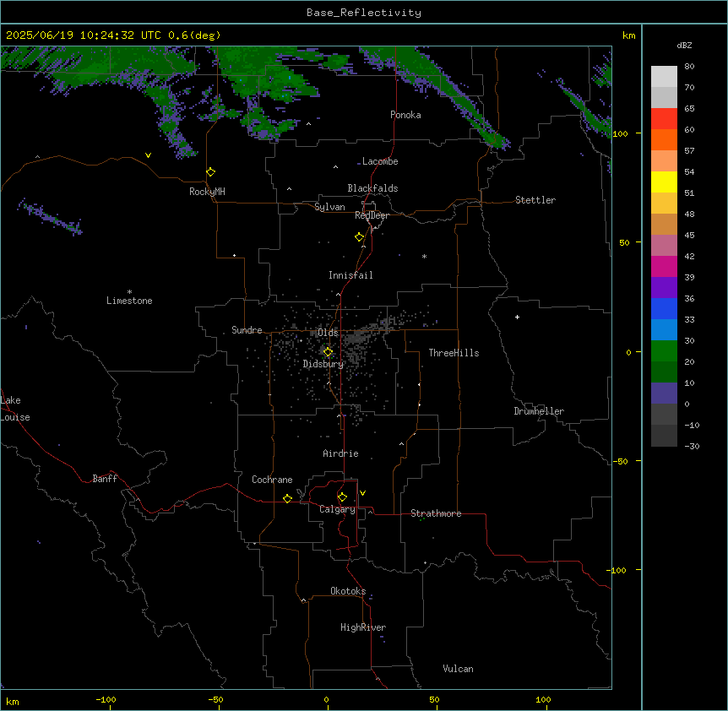This screenshot has width=728, height=711.
Task: Click the yellow diamond marker above RockyMH
Action: 210,171
